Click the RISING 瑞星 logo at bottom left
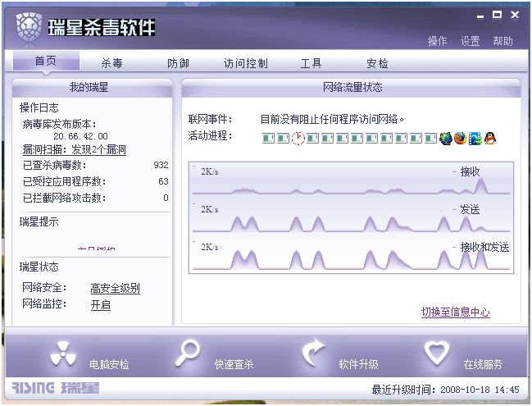The height and width of the screenshot is (406, 532). 55,388
